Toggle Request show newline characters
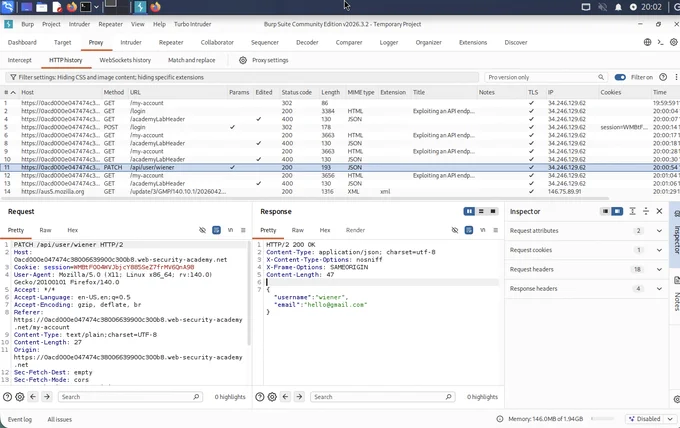The width and height of the screenshot is (680, 428). (x=230, y=230)
